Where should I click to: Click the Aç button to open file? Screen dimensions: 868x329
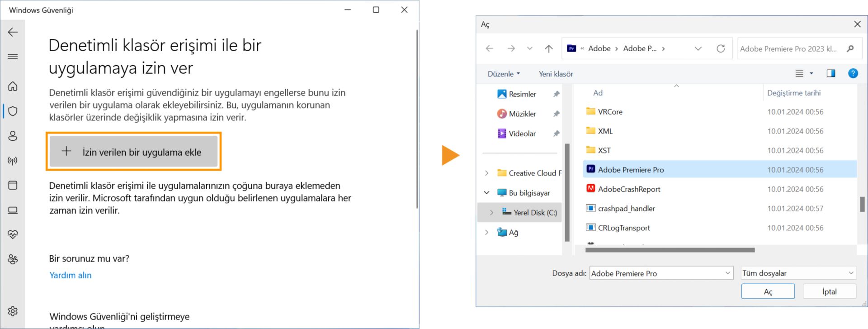pos(768,291)
